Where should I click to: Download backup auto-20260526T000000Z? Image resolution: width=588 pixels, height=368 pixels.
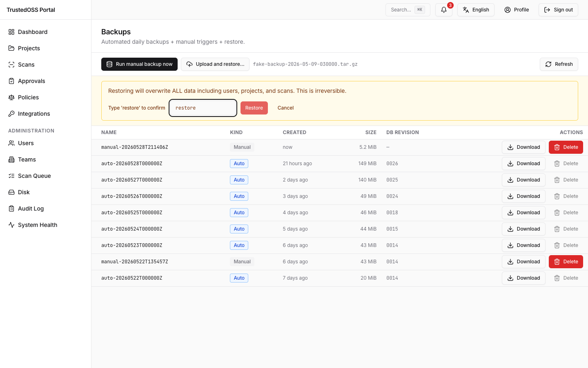[x=523, y=196]
